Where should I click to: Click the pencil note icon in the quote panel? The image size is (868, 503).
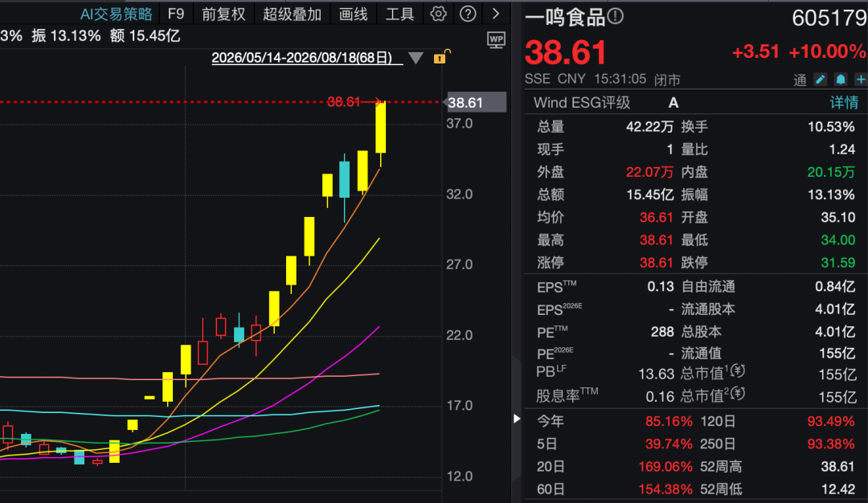point(821,80)
